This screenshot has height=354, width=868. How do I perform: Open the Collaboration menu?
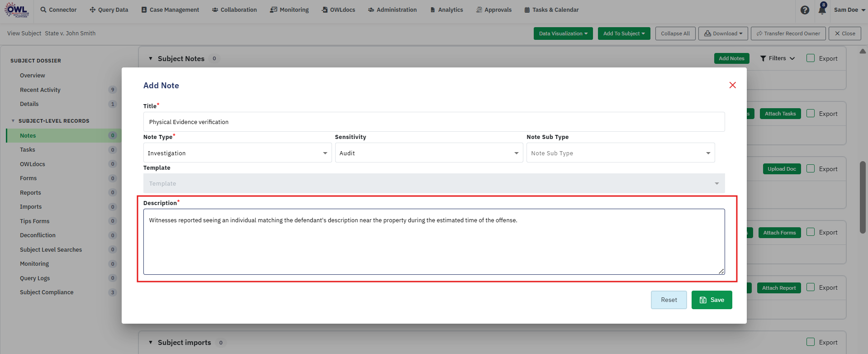[x=234, y=10]
